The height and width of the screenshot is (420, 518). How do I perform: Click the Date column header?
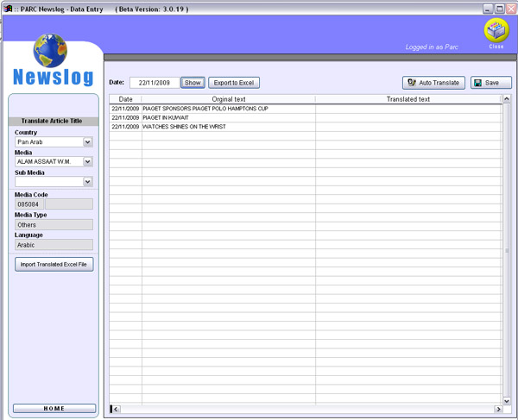[x=125, y=99]
